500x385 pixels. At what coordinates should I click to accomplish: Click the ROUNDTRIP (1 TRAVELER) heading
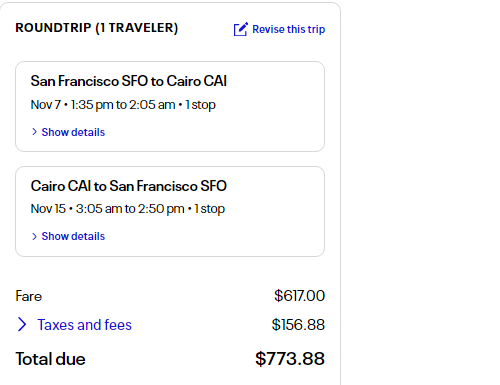(x=97, y=28)
